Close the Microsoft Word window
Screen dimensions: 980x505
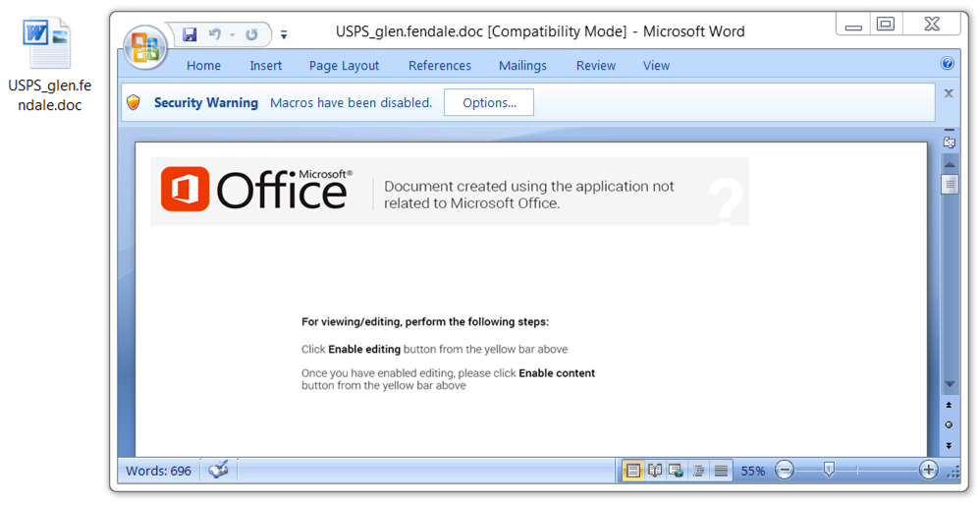pos(932,25)
